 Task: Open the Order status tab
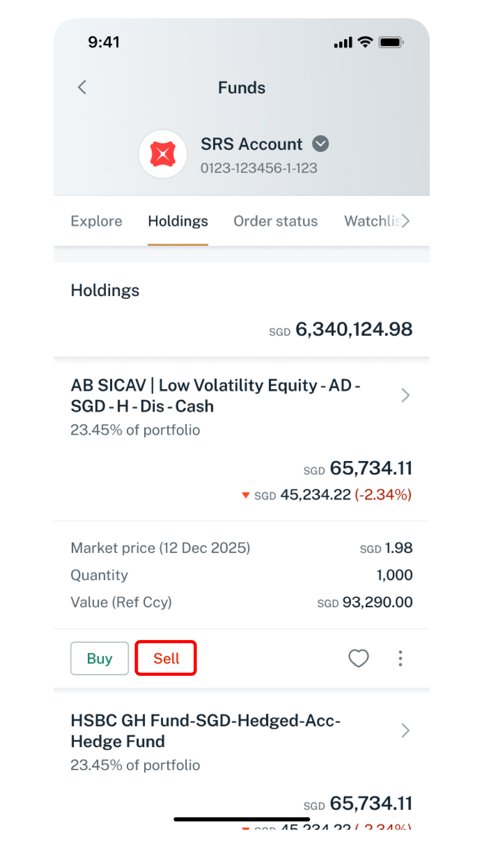coord(275,221)
